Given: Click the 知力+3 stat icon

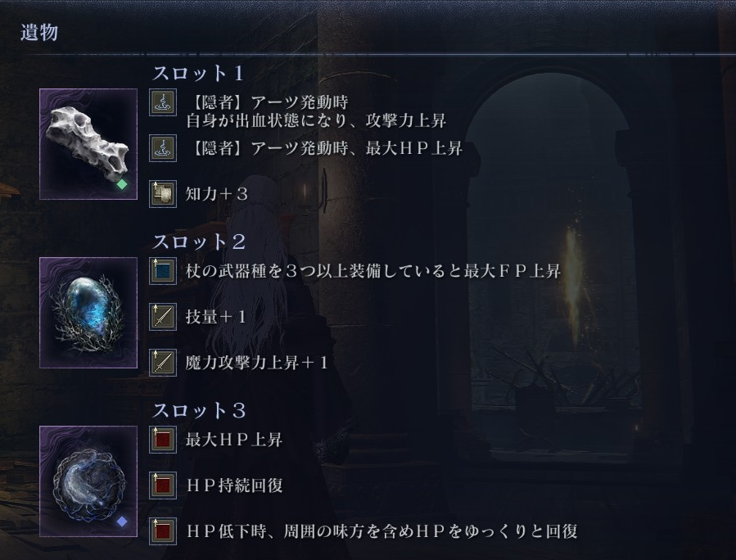Looking at the screenshot, I should 163,194.
